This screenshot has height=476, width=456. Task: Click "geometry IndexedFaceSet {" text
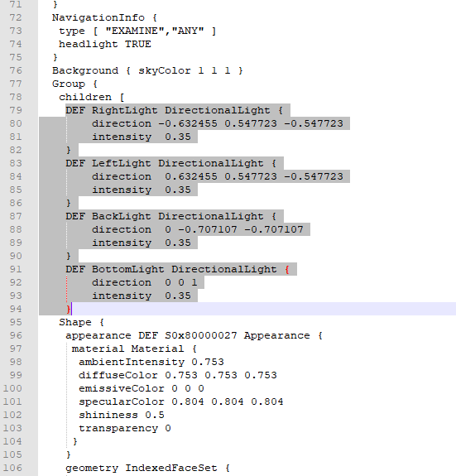[148, 468]
